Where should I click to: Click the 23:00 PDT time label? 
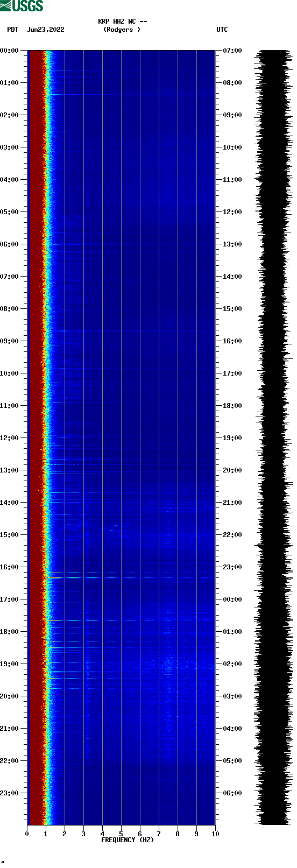[10, 793]
